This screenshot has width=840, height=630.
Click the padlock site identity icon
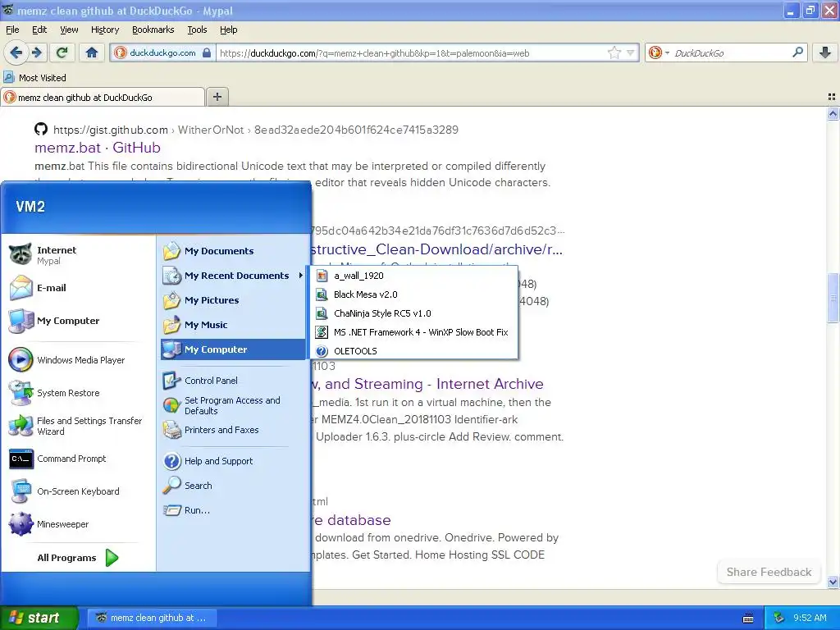pyautogui.click(x=207, y=52)
